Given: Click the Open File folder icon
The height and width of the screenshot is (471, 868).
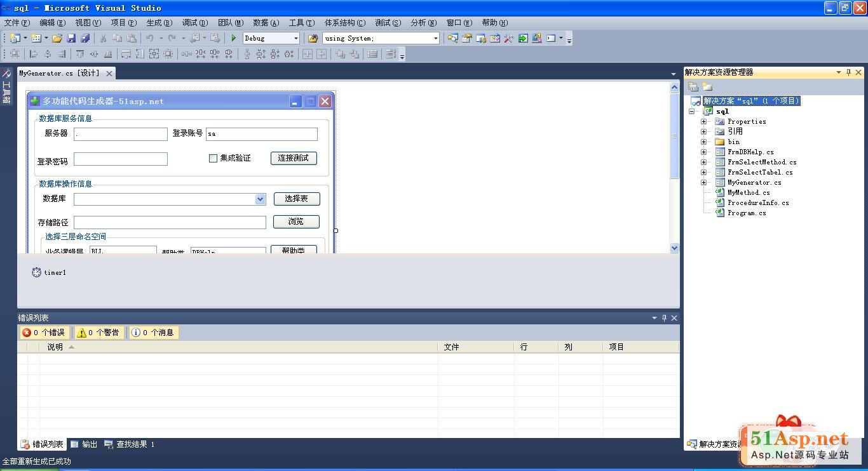Looking at the screenshot, I should tap(57, 38).
